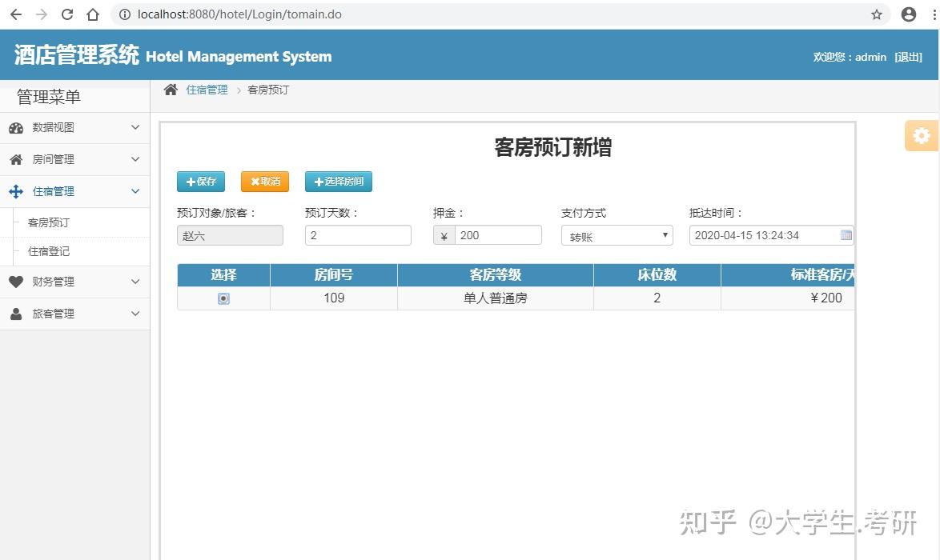Click the 退出 logout link

tap(908, 57)
